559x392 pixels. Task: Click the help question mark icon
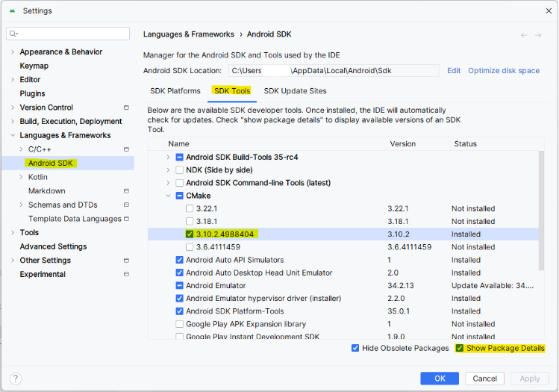tap(16, 379)
